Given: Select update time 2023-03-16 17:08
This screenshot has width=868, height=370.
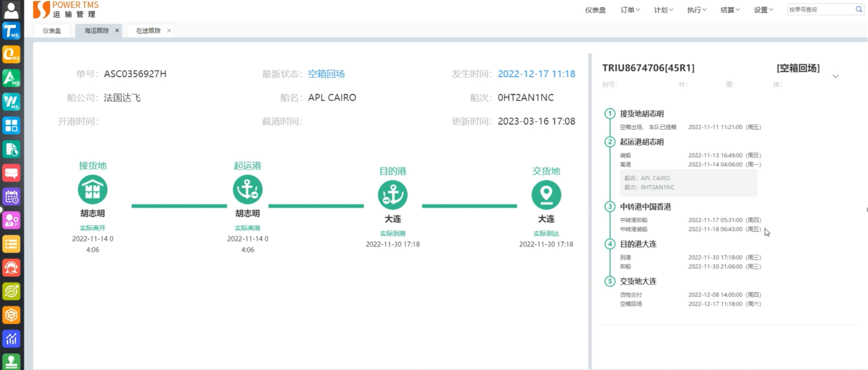Looking at the screenshot, I should (x=536, y=121).
